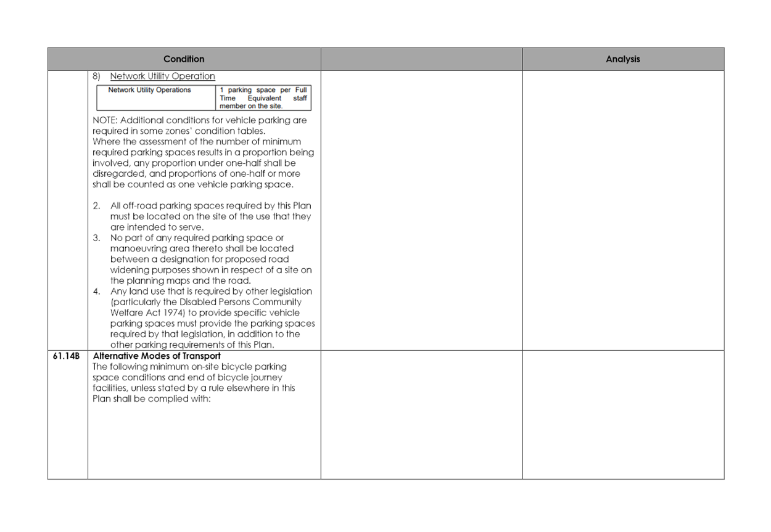Click the 'Condition' column header
The width and height of the screenshot is (771, 532).
[184, 59]
